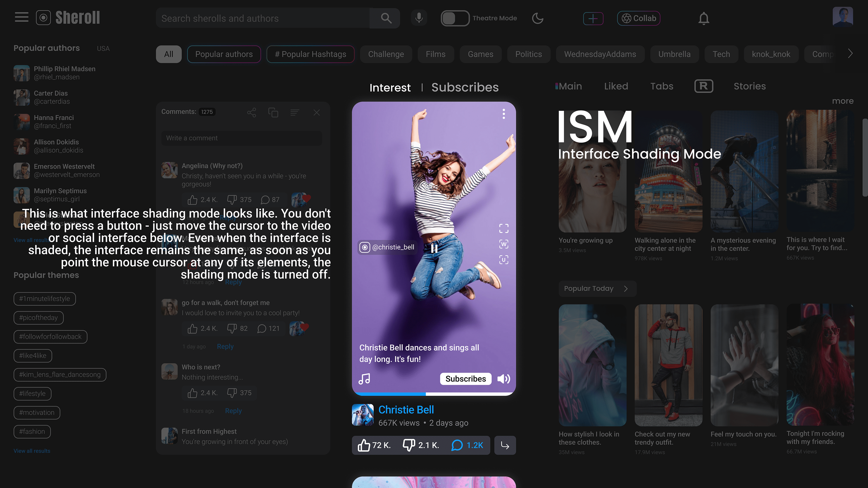868x488 pixels.
Task: Open the video three-dot options menu
Action: pos(503,114)
